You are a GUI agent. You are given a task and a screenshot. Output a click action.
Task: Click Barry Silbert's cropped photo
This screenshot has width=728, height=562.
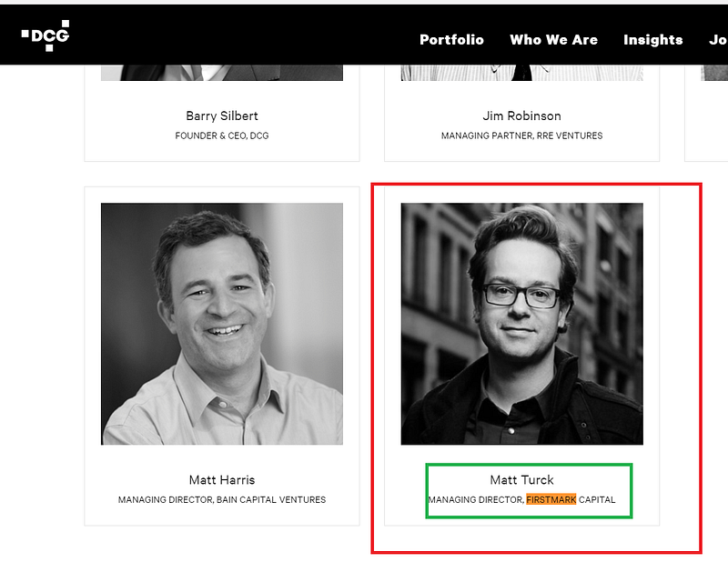click(x=221, y=73)
